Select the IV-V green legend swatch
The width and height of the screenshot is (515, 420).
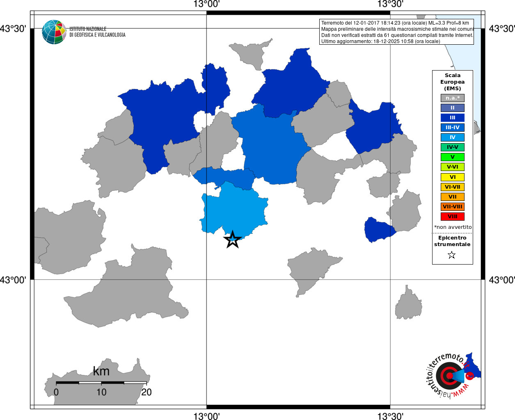click(x=453, y=147)
